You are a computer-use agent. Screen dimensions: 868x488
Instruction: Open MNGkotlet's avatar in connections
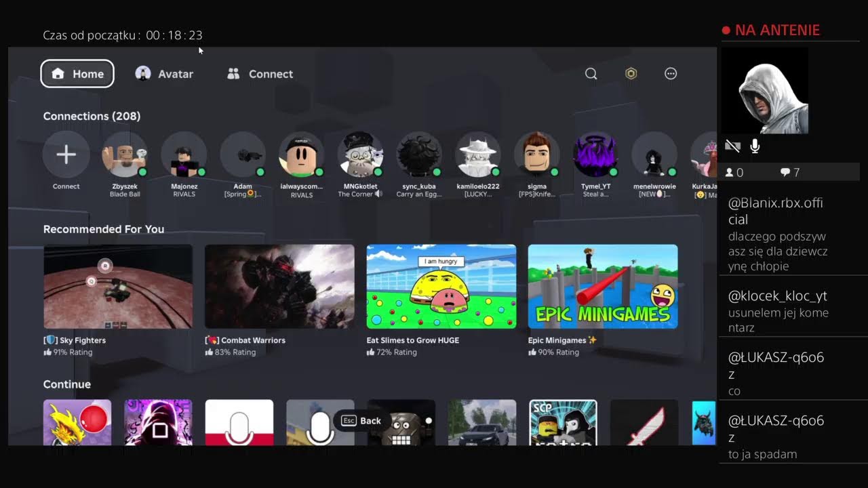360,155
